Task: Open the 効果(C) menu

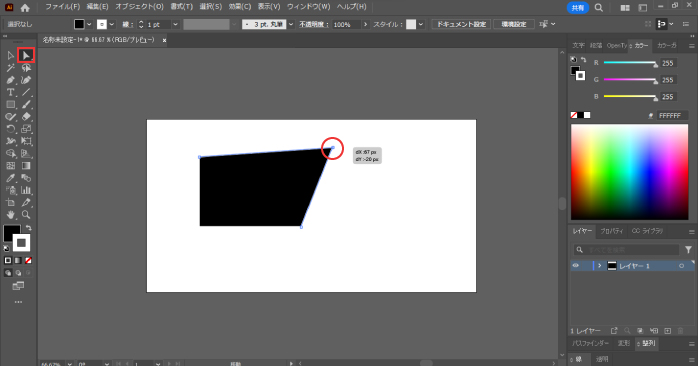Action: [239, 7]
